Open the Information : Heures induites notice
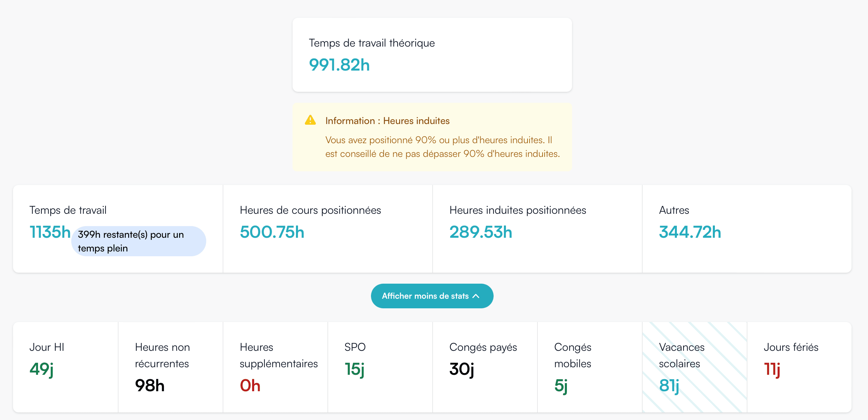Image resolution: width=868 pixels, height=420 pixels. pyautogui.click(x=387, y=121)
